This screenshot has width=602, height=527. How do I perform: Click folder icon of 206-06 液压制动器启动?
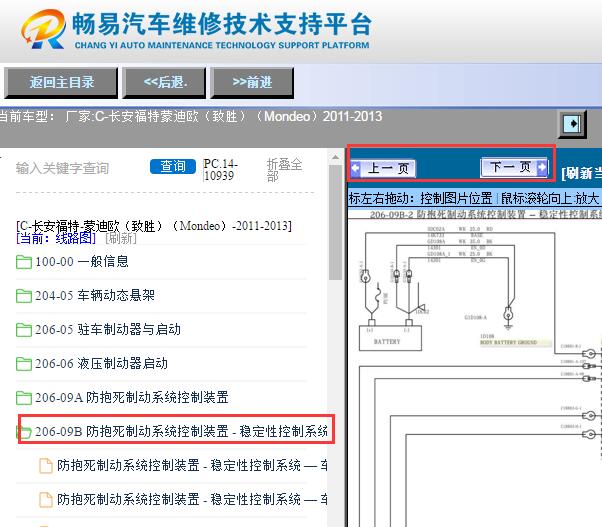pyautogui.click(x=24, y=364)
